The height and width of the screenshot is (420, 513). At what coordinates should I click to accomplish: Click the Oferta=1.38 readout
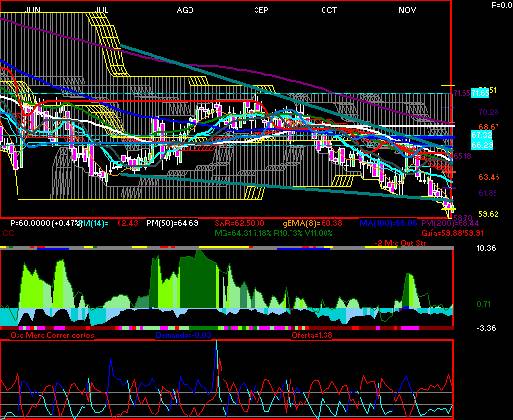coord(312,335)
